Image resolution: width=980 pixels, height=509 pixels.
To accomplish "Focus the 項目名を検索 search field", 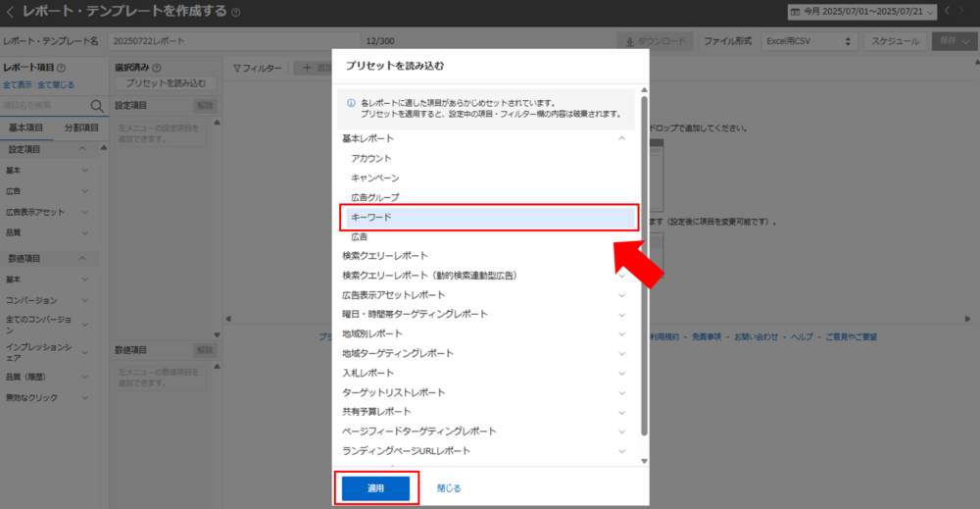I will click(x=45, y=106).
